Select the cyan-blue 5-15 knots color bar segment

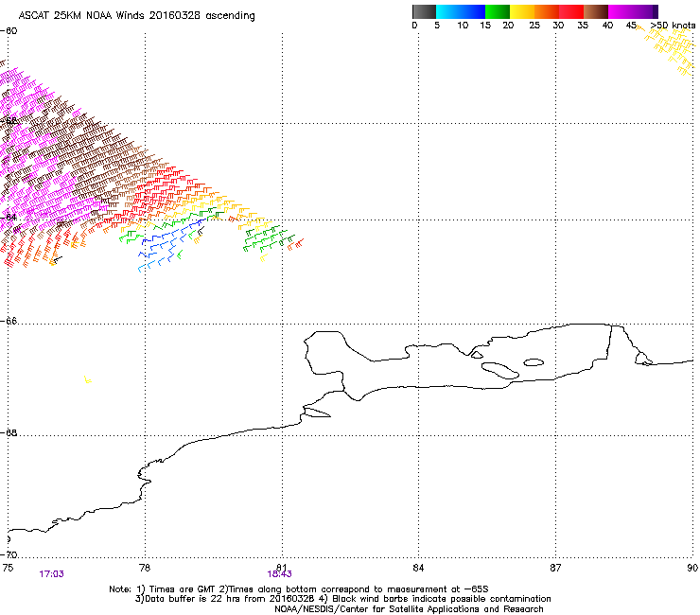click(x=461, y=11)
